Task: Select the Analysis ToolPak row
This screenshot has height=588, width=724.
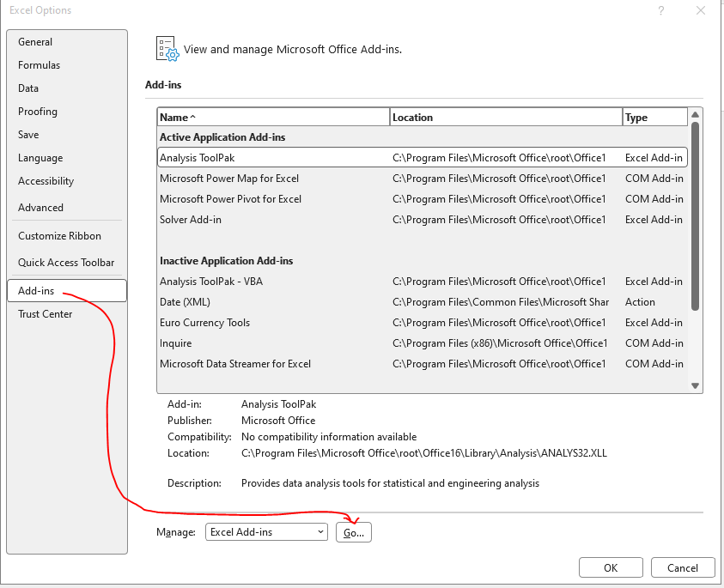Action: [423, 158]
